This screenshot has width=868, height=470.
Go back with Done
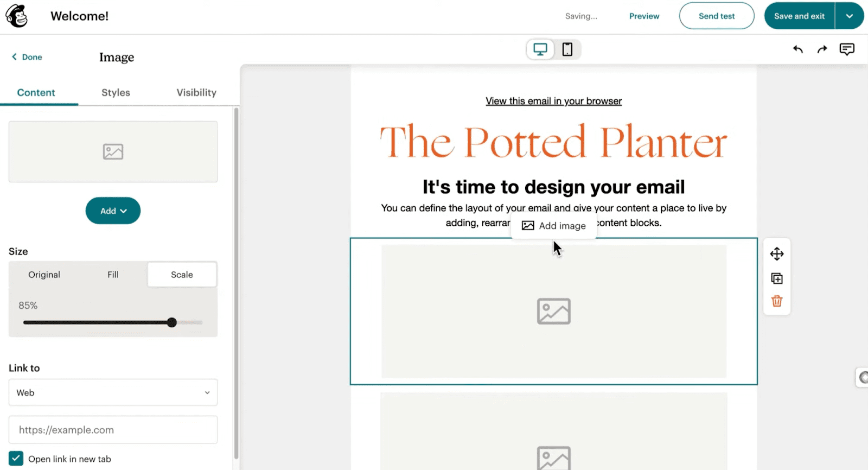[x=27, y=57]
